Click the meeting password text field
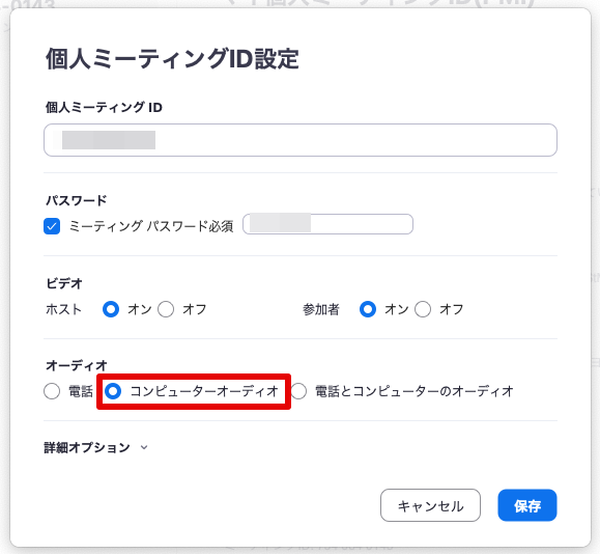 point(329,225)
